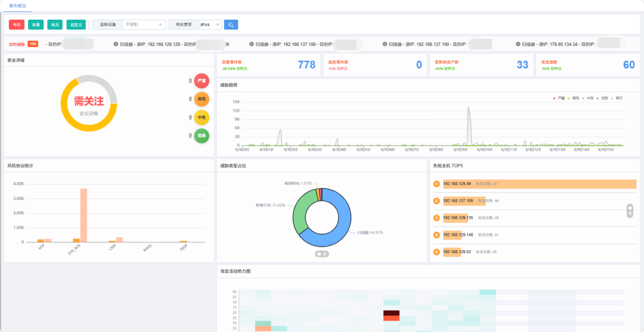Toggle 其它 series in trend legend
This screenshot has width=644, height=332.
click(x=617, y=99)
